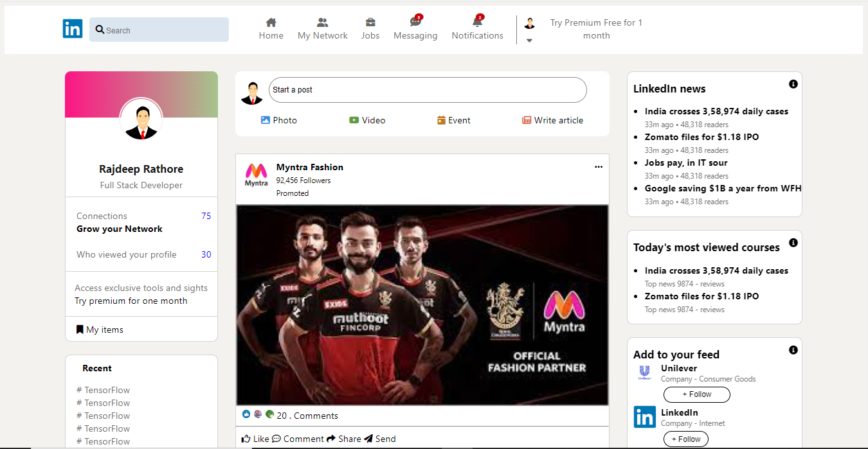This screenshot has height=449, width=868.
Task: Add a Photo to post
Action: (278, 120)
